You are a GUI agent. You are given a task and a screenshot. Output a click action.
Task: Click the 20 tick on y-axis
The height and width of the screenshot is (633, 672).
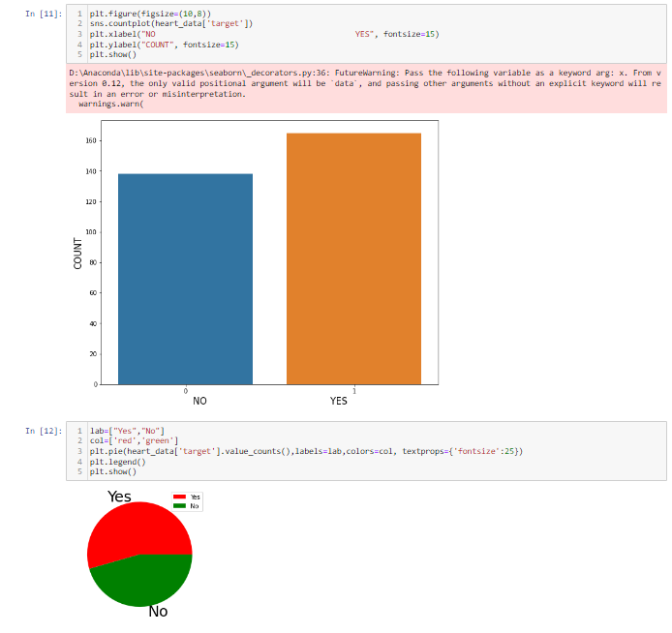(x=93, y=353)
